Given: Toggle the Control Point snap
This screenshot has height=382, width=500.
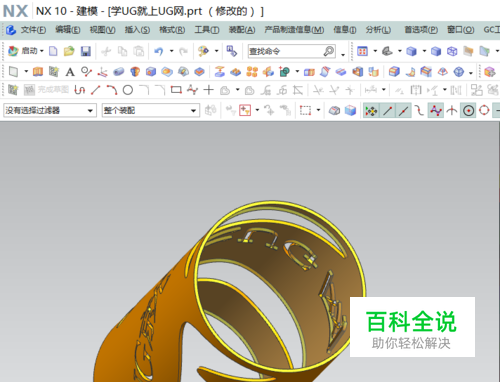Looking at the screenshot, I should pyautogui.click(x=420, y=110).
